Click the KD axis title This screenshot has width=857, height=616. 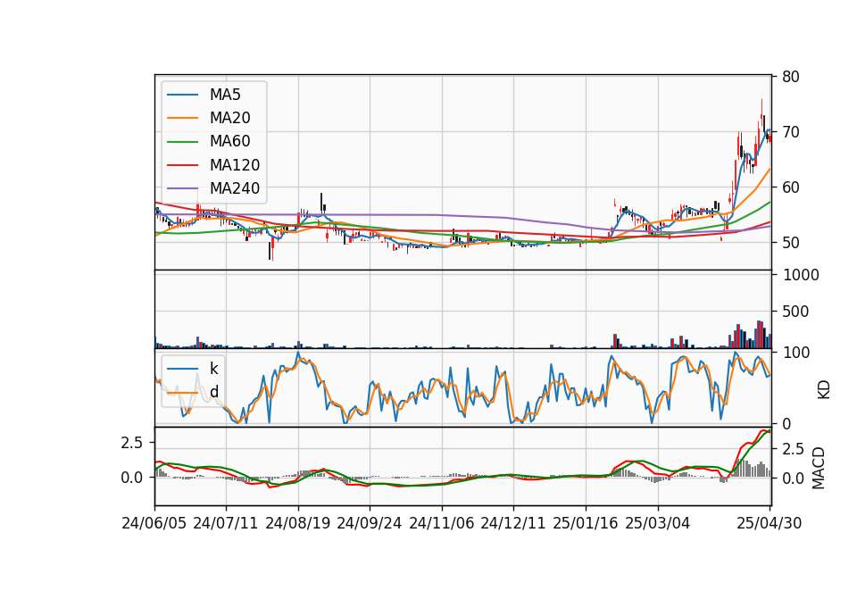(x=824, y=389)
